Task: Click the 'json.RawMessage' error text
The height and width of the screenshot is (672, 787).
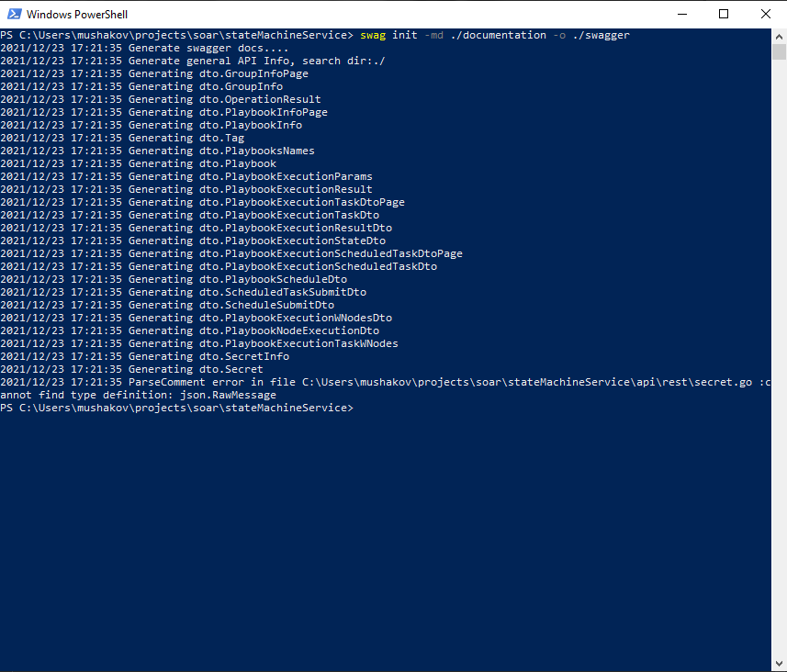Action: (x=228, y=395)
